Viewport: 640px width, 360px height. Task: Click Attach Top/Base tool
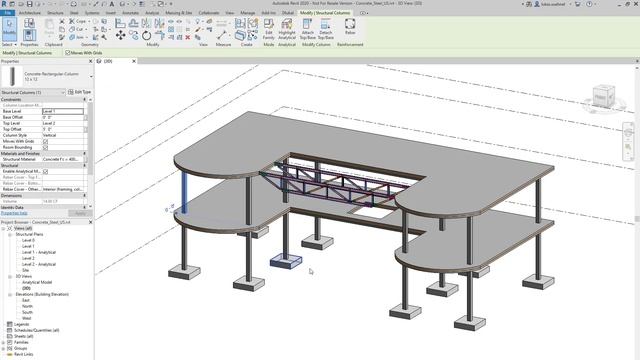307,29
